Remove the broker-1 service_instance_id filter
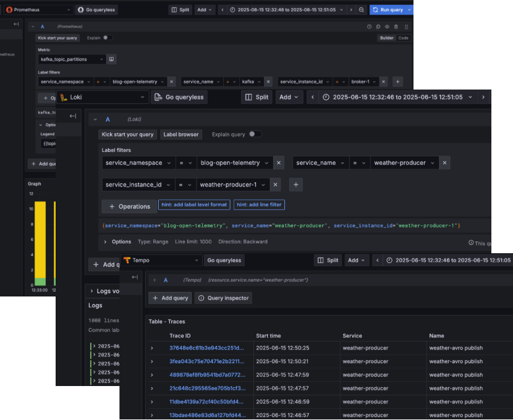 click(383, 82)
